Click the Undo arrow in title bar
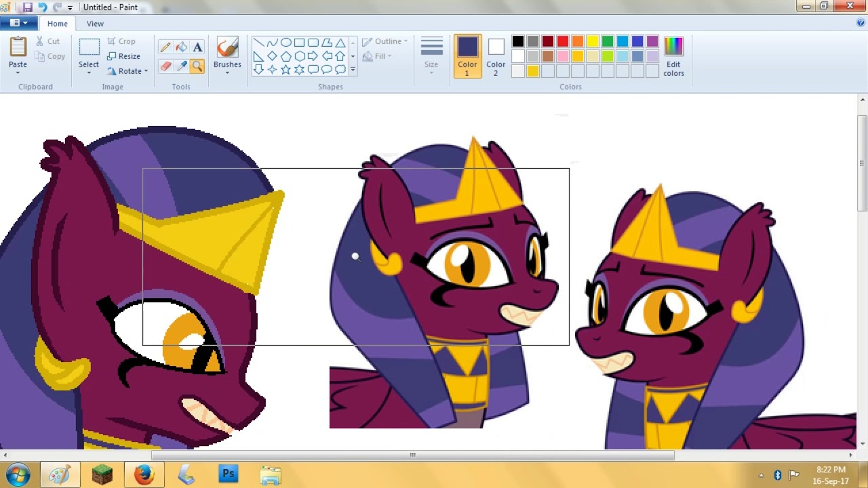Screen dimensions: 868x488 (x=42, y=7)
